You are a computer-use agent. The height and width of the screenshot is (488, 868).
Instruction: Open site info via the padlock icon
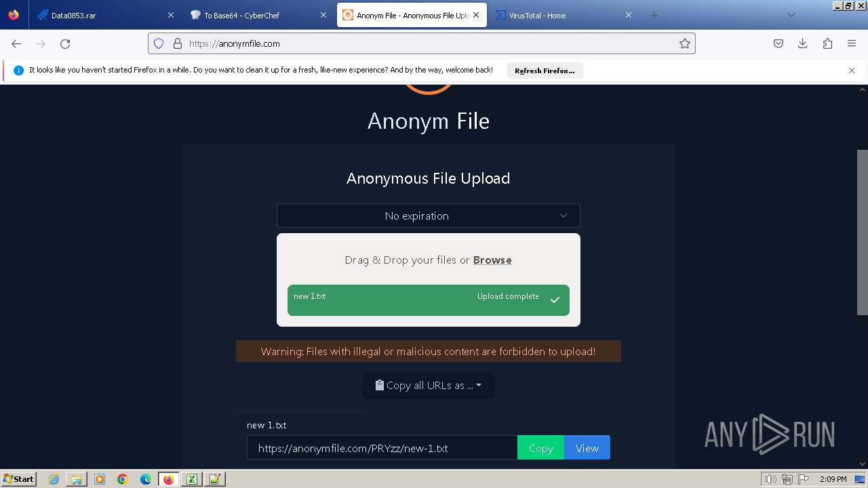178,43
